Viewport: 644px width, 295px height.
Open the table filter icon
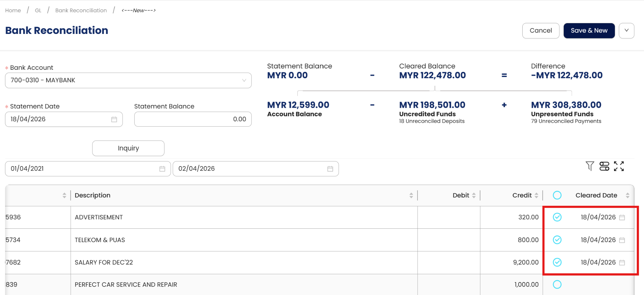[590, 166]
